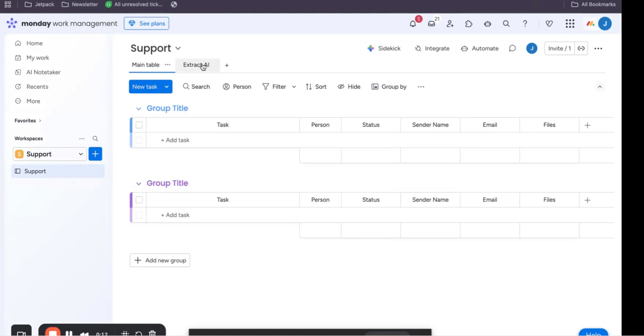
Task: Click the invite members person icon
Action: (x=450, y=24)
